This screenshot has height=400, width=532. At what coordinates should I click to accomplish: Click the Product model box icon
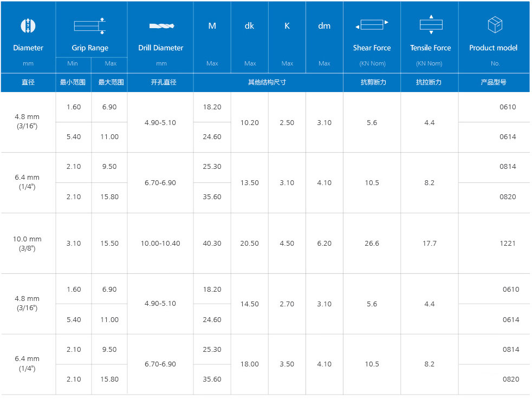coord(494,25)
